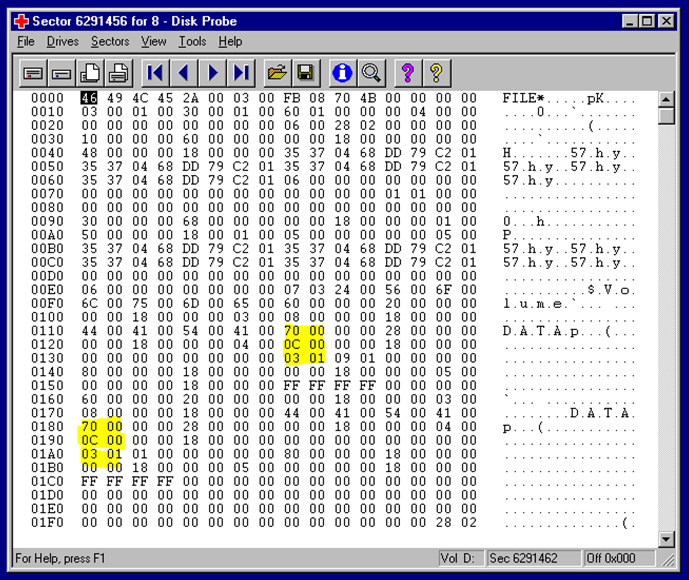689x580 pixels.
Task: Click the l.u.m.e ASCII text
Action: [533, 304]
